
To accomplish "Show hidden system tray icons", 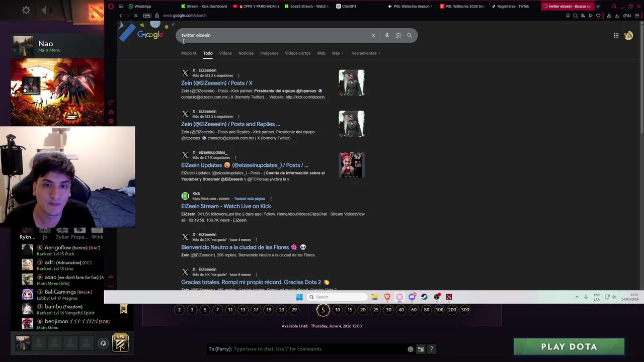I will click(577, 297).
